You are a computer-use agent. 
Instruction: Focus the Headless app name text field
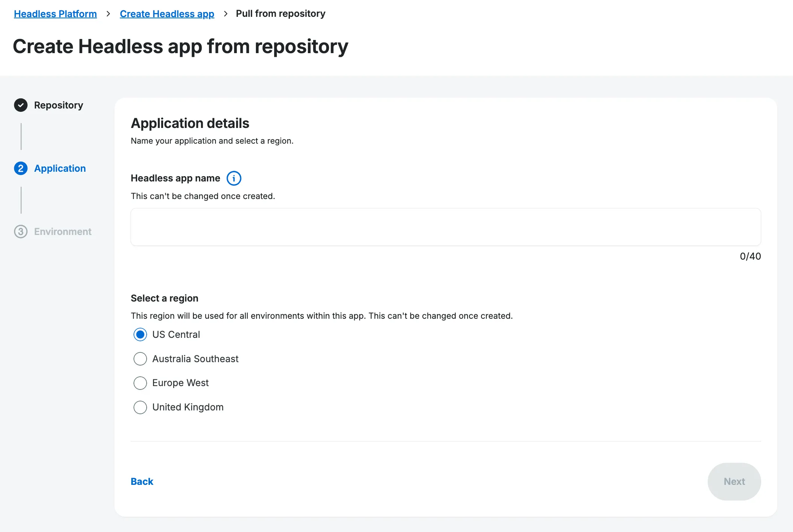[446, 227]
